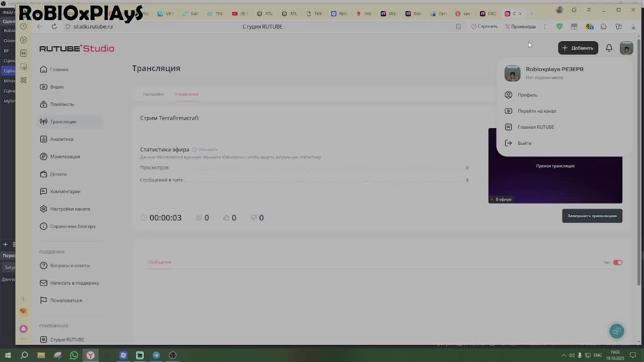The width and height of the screenshot is (644, 362).
Task: Select Профиль in the account menu
Action: pos(527,95)
